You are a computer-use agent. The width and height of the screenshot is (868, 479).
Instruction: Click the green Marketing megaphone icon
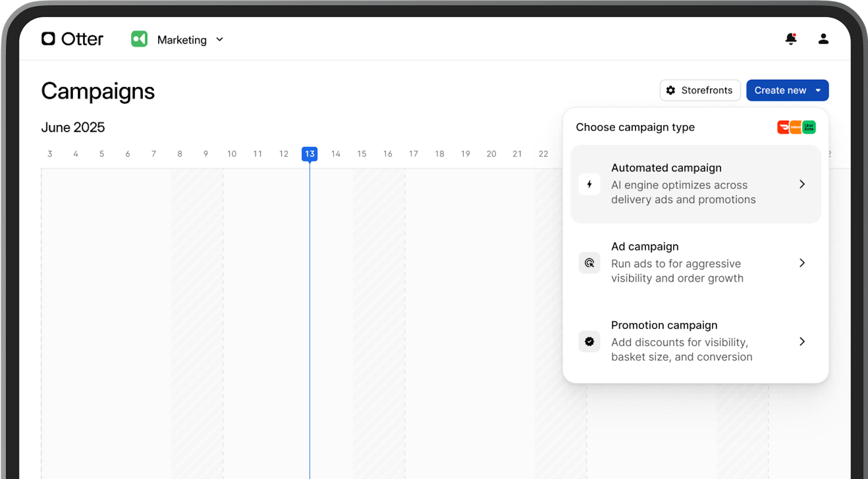139,39
